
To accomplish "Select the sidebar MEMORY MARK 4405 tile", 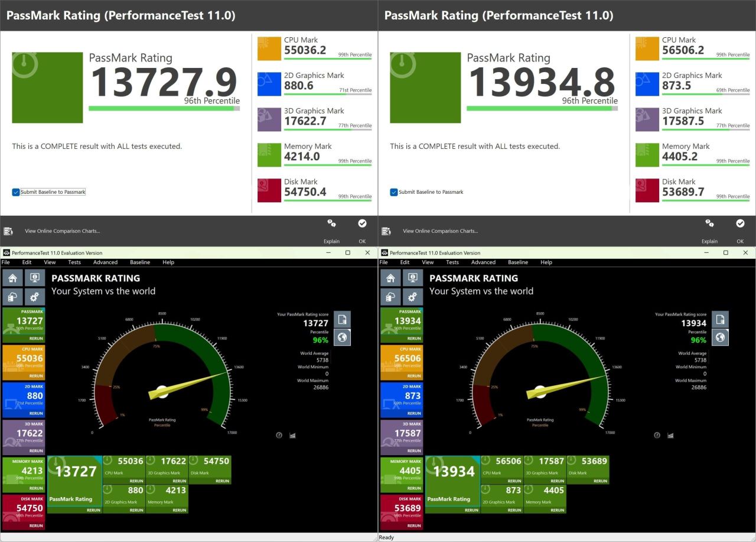I will pos(402,475).
